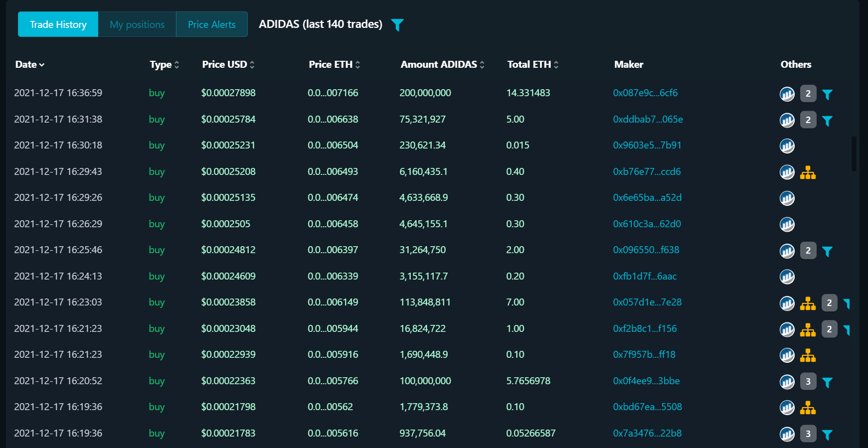Sort trades by Date column
Screen dimensions: 868x448
click(x=29, y=65)
